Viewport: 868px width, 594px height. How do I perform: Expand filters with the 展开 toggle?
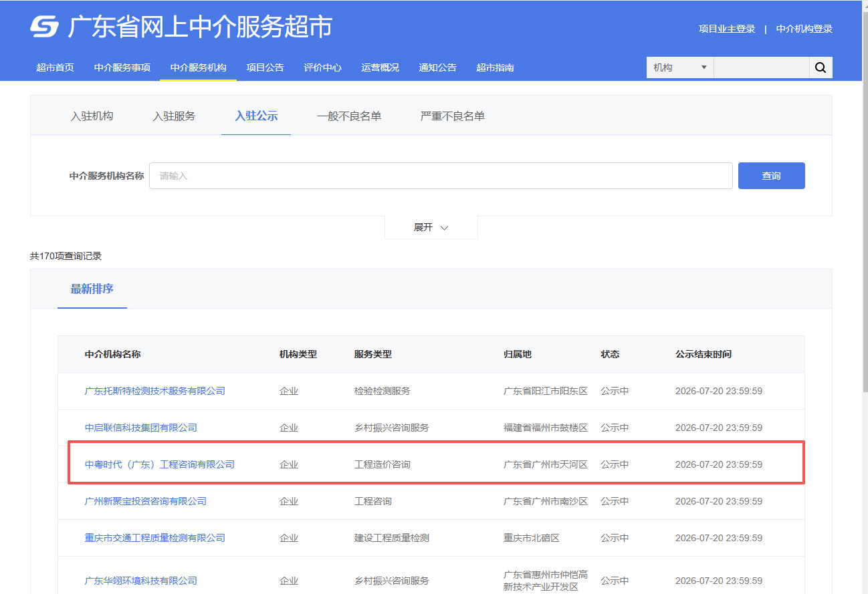(431, 227)
